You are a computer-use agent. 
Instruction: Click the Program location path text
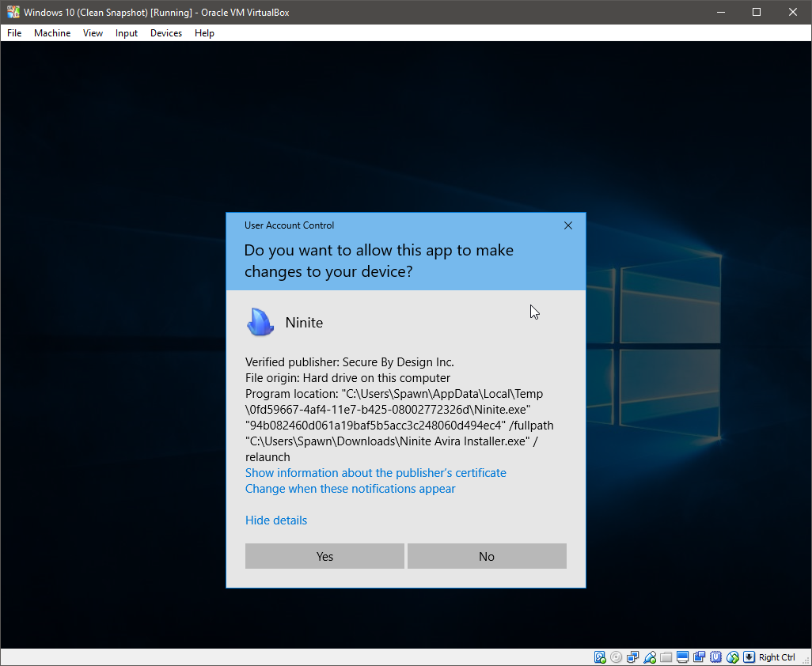pos(399,426)
